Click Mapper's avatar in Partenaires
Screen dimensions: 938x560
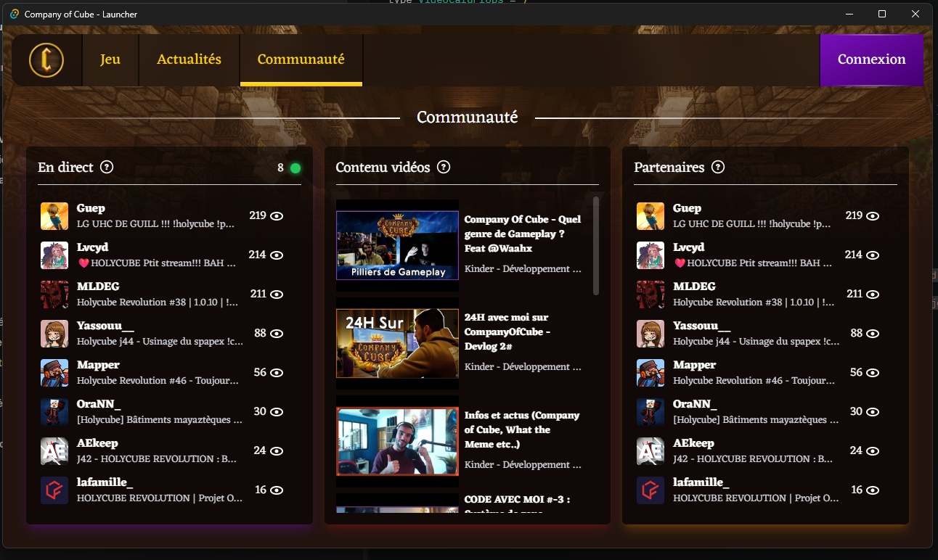coord(651,373)
